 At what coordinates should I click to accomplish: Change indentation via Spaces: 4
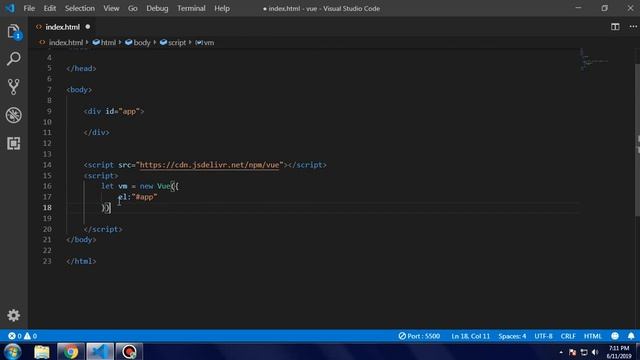tap(512, 336)
